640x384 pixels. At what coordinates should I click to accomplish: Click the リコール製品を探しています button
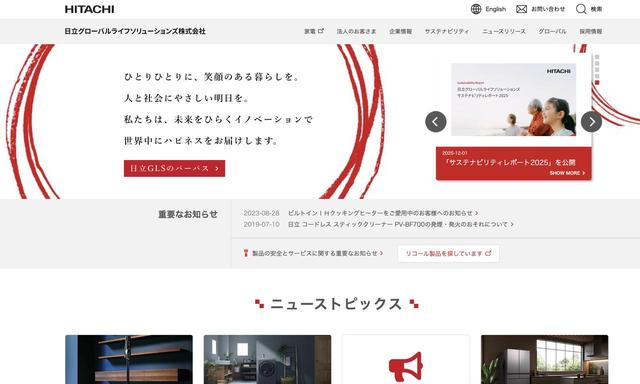(x=448, y=253)
